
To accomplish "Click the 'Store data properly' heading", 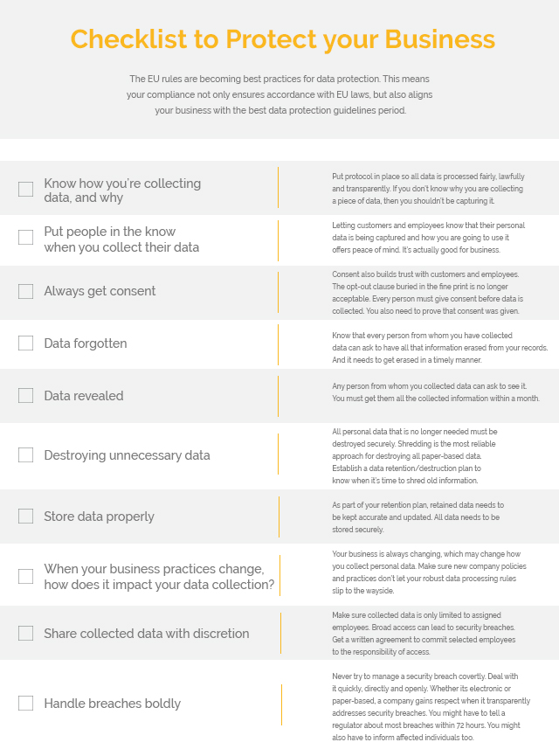I will click(100, 517).
